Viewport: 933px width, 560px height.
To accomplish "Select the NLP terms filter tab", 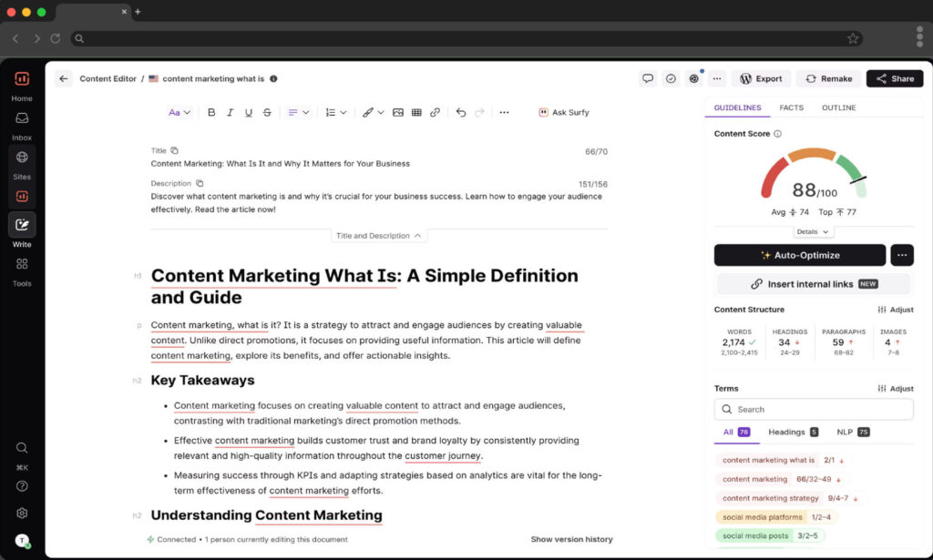I will point(853,433).
